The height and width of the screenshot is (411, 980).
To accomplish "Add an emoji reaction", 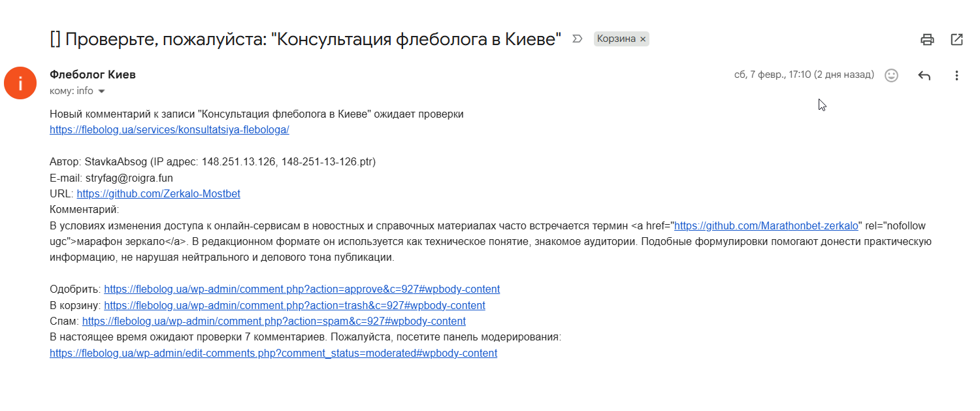I will click(x=891, y=75).
